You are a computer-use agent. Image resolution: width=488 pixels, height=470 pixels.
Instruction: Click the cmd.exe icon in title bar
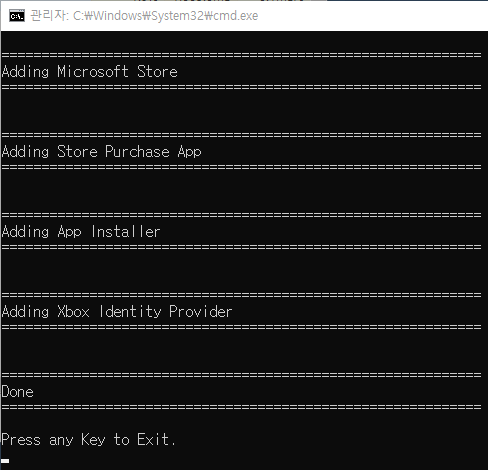coord(17,16)
